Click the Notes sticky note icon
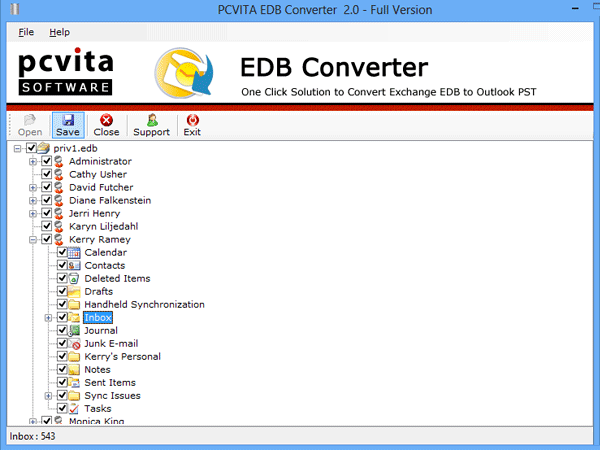Viewport: 600px width, 450px height. click(x=74, y=369)
